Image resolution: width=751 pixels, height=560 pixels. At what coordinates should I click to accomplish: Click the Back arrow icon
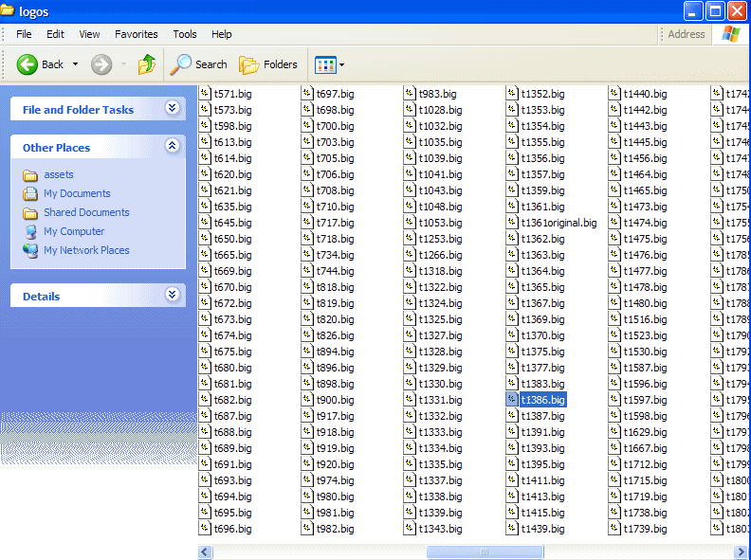click(x=27, y=64)
